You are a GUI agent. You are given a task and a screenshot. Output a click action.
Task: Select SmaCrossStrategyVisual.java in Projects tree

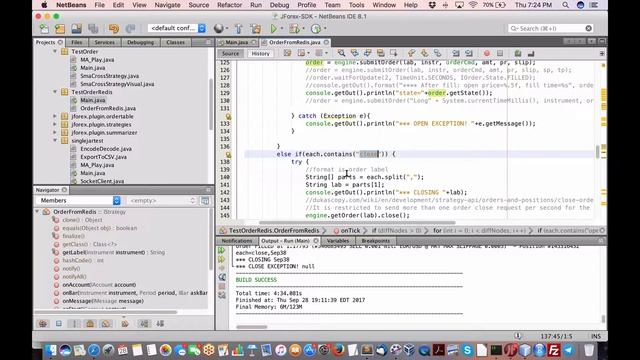[x=117, y=84]
